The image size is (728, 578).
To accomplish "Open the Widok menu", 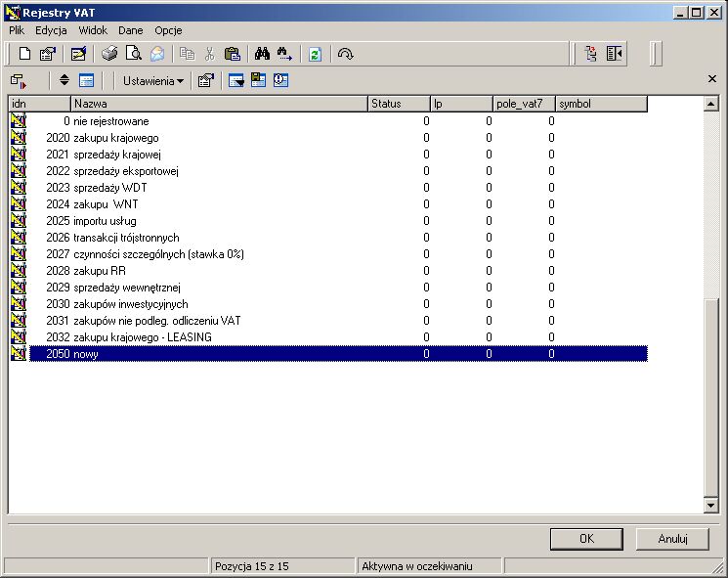I will tap(93, 30).
